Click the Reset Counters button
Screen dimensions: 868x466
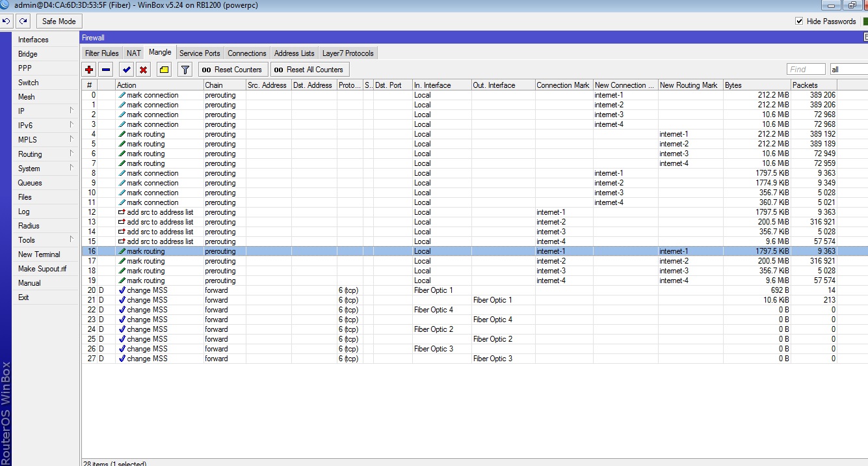click(x=233, y=70)
